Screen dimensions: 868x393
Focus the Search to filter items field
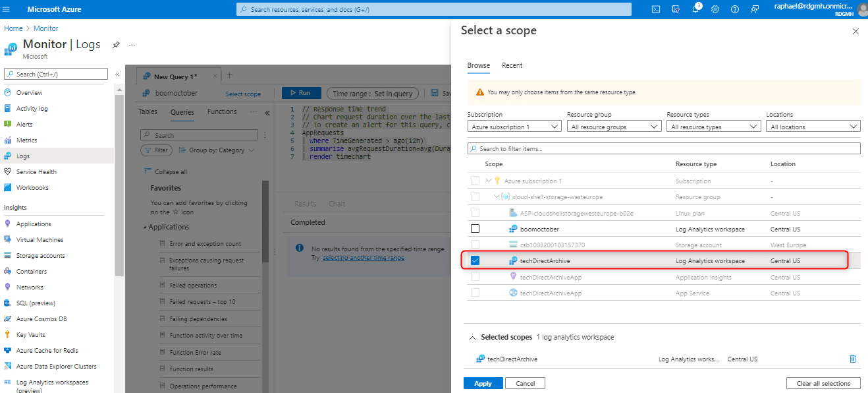click(x=664, y=148)
